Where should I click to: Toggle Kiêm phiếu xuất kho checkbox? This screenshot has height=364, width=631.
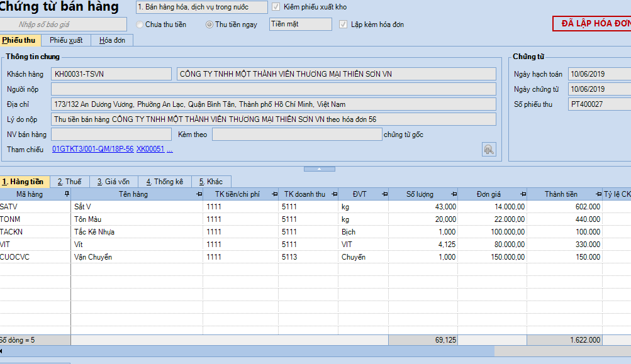tap(276, 7)
